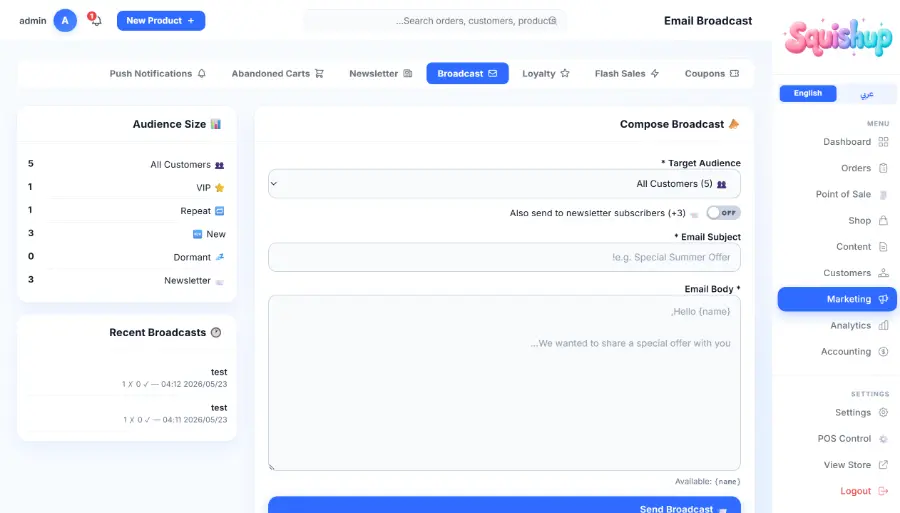
Task: Click the Target Audience chevron arrow
Action: pos(274,184)
